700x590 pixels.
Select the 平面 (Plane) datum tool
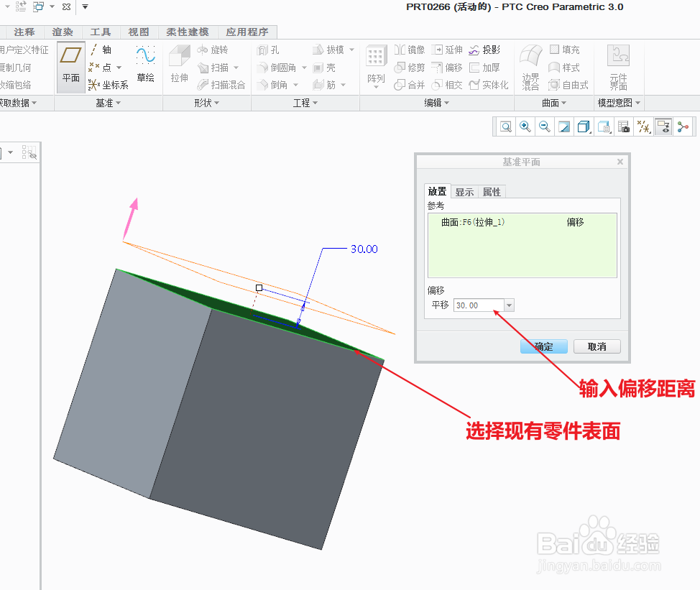click(x=70, y=63)
